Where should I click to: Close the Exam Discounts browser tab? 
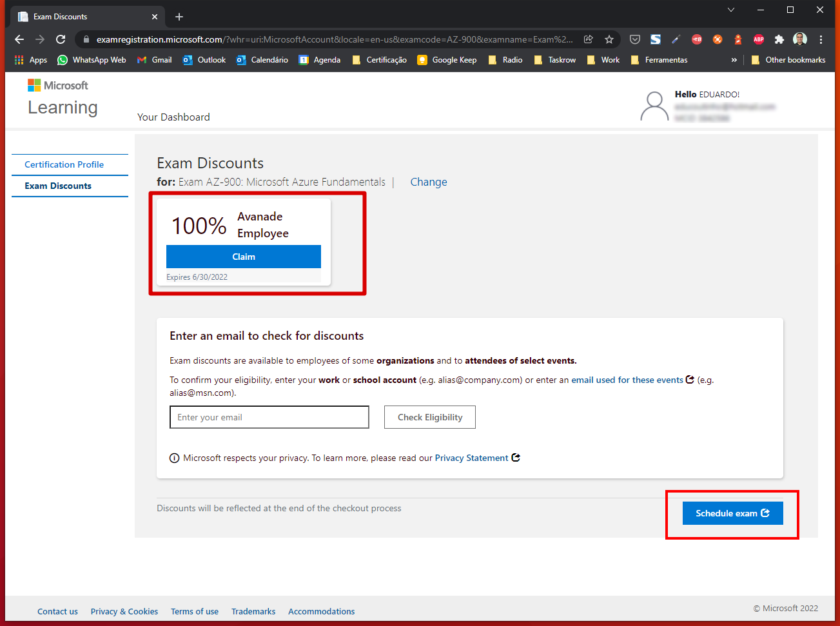tap(155, 17)
